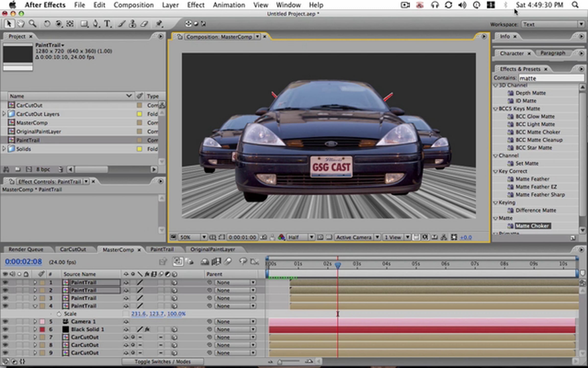Open the Effect menu
Screen dimensions: 588x368
coord(196,5)
